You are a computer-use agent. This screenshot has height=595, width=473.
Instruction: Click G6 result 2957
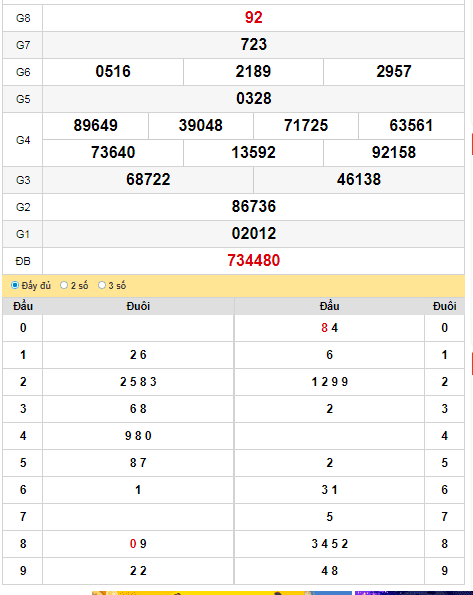pyautogui.click(x=394, y=71)
